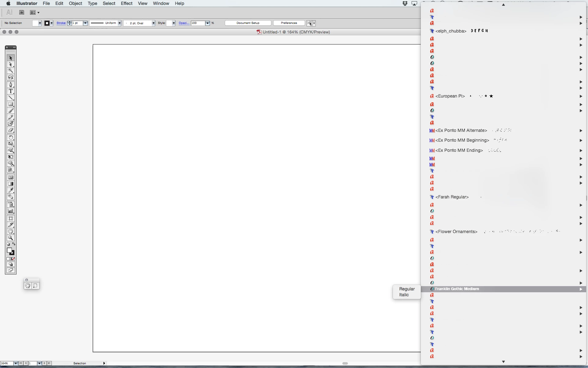Open Adobe Bridge with Br icon
Viewport: 588px width, 368px height.
pos(22,13)
